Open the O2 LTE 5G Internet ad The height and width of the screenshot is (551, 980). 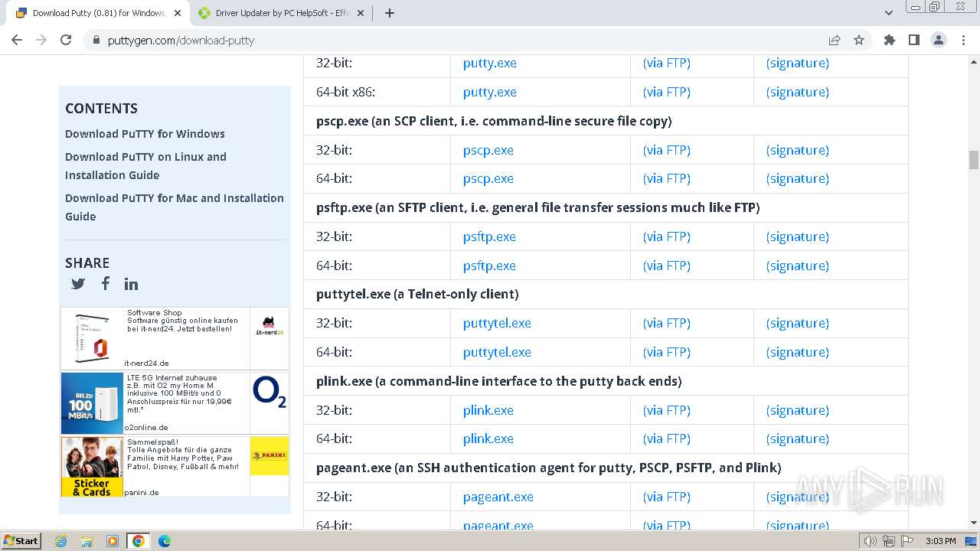pyautogui.click(x=175, y=403)
